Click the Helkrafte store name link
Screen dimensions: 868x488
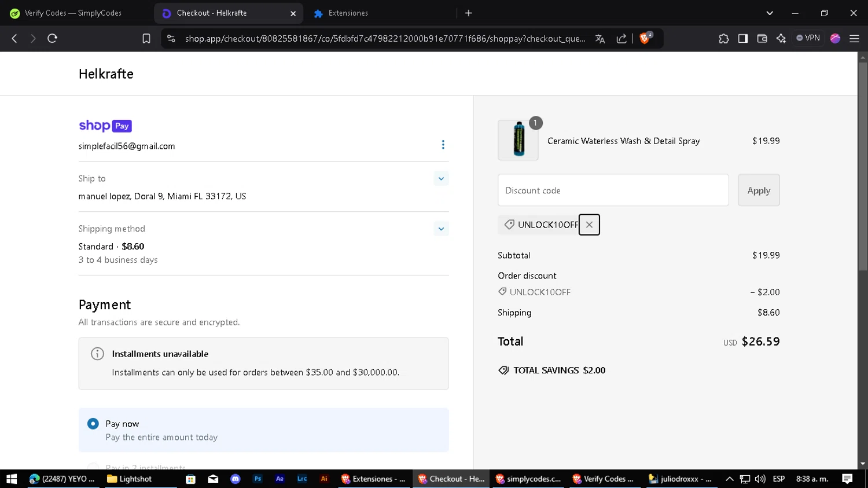106,74
